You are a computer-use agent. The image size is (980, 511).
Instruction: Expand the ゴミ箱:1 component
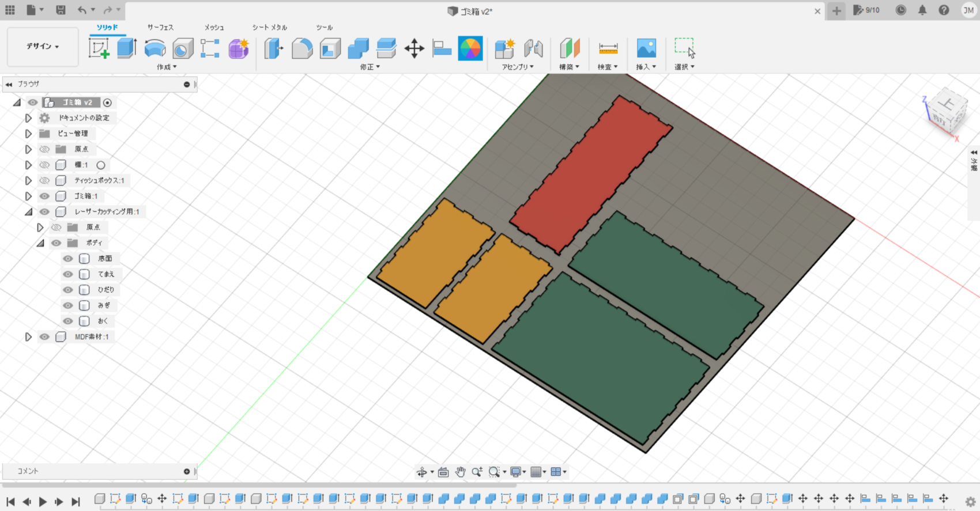(x=28, y=196)
